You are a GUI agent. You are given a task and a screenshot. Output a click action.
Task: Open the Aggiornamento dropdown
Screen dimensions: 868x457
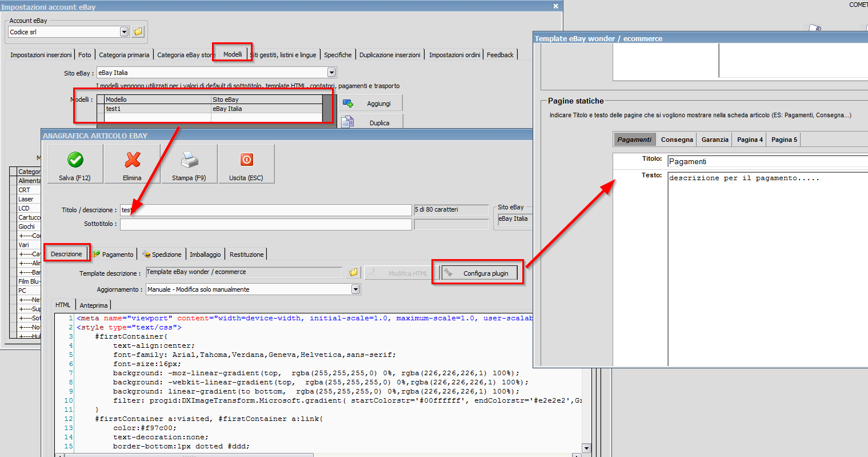pos(355,289)
